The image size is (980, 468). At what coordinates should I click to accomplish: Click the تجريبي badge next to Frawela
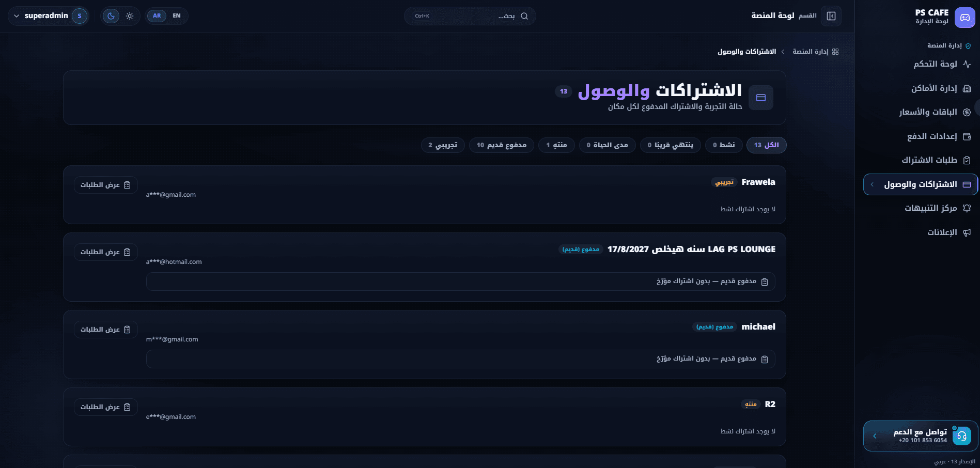tap(724, 182)
